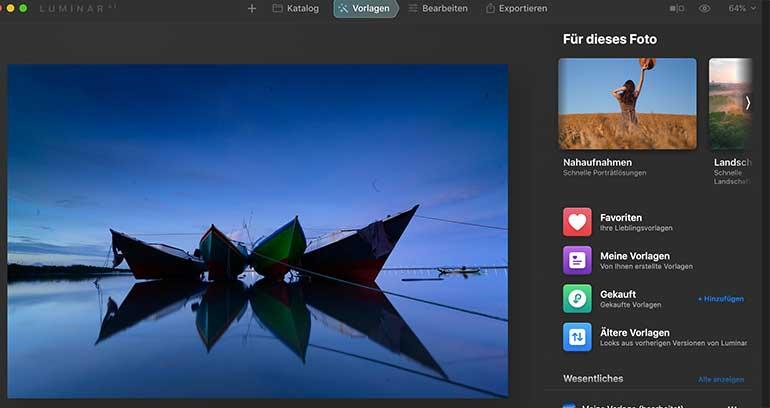Click the Meine Vorlagen label
Screen dimensions: 770x408
(x=634, y=256)
